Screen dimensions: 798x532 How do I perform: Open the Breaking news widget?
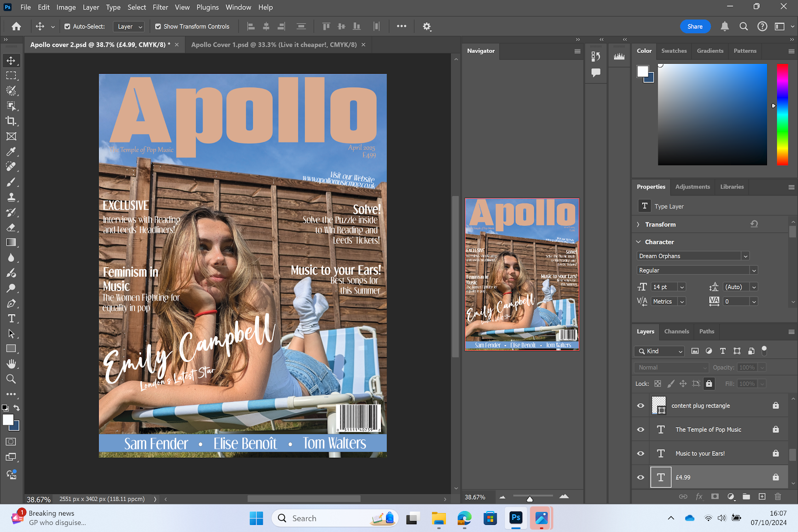point(50,518)
